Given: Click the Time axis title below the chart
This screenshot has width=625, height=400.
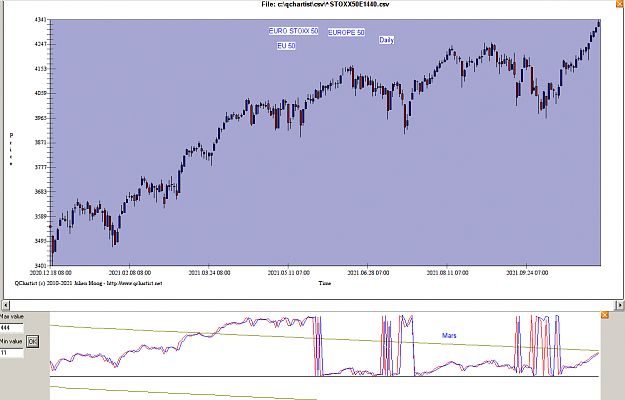Looking at the screenshot, I should 324,283.
